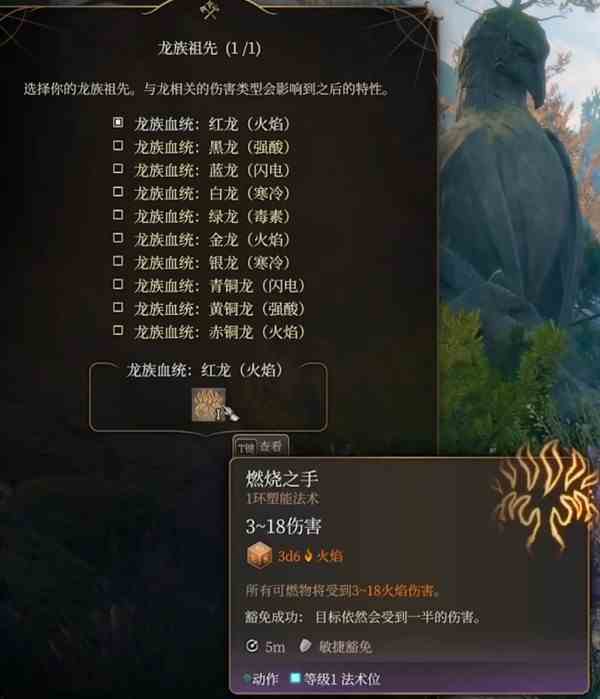Click the crossed axes emblem at the panel top
The width and height of the screenshot is (600, 699).
click(209, 10)
